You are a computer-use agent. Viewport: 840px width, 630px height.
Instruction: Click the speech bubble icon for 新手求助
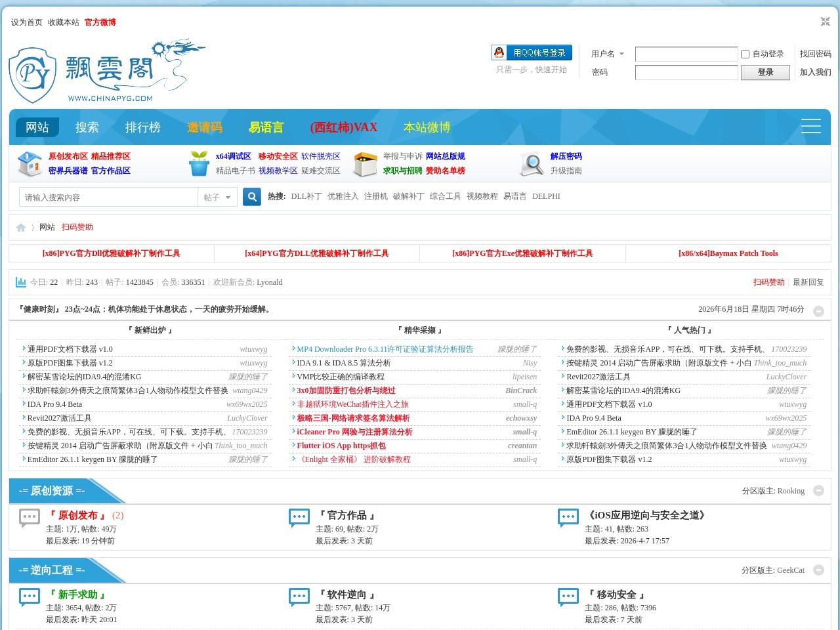point(30,597)
